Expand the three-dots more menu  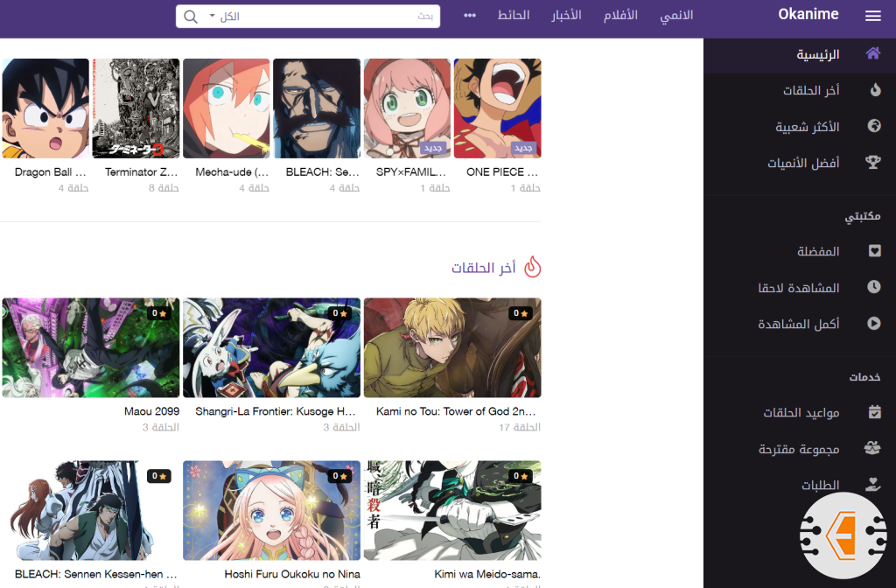[470, 16]
